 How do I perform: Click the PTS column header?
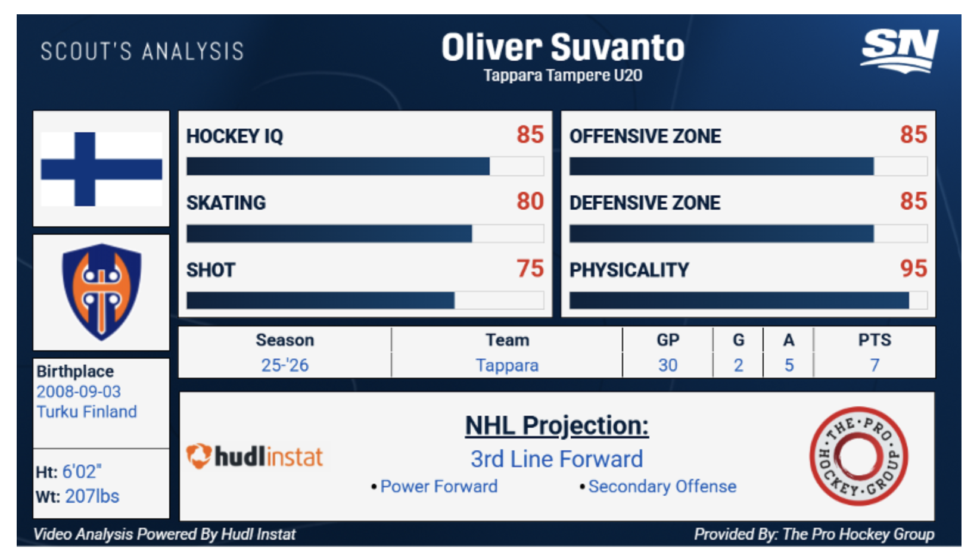(x=874, y=340)
